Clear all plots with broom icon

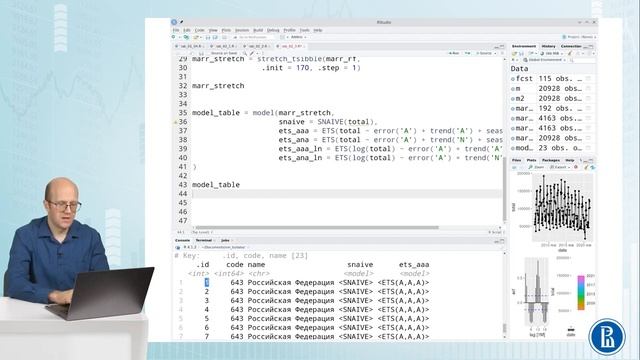tap(586, 167)
